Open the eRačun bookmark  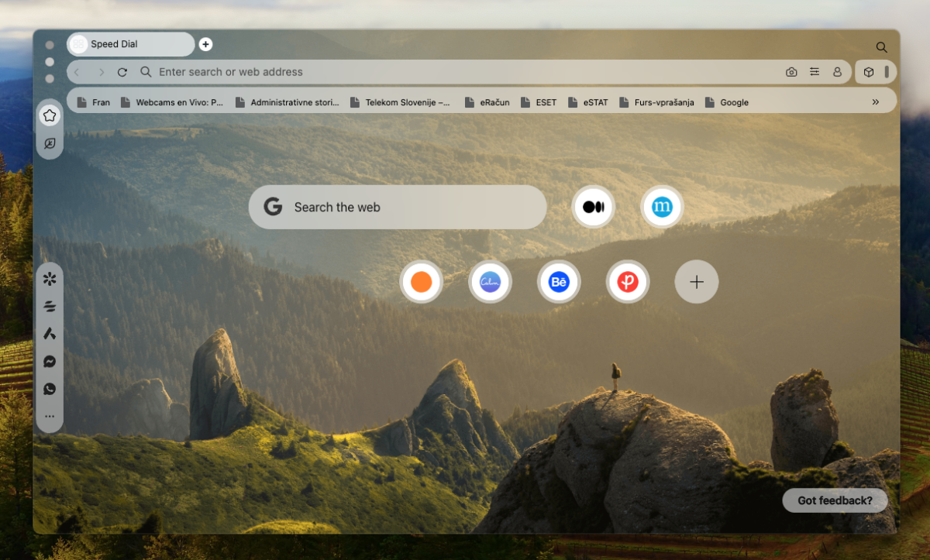tap(487, 102)
